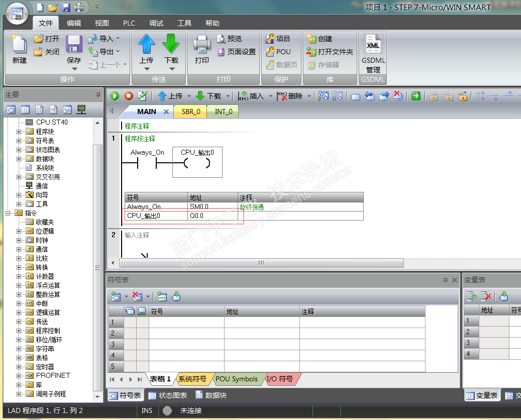521x420 pixels.
Task: Close the MAIN editor tab
Action: click(166, 112)
